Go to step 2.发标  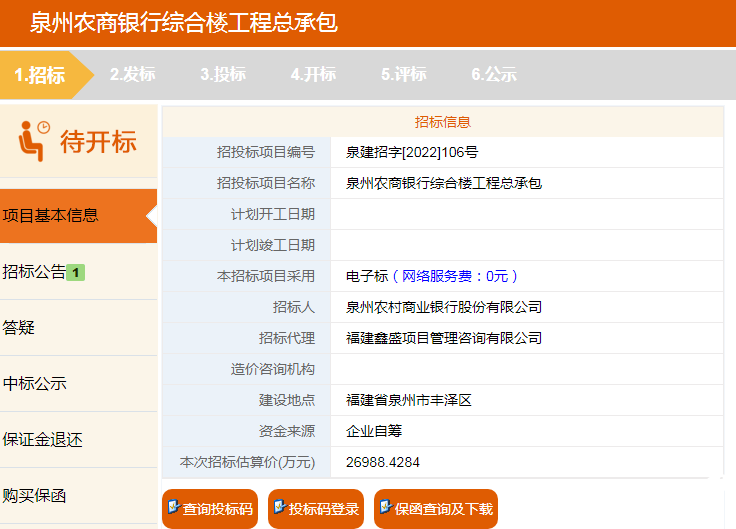pos(132,74)
